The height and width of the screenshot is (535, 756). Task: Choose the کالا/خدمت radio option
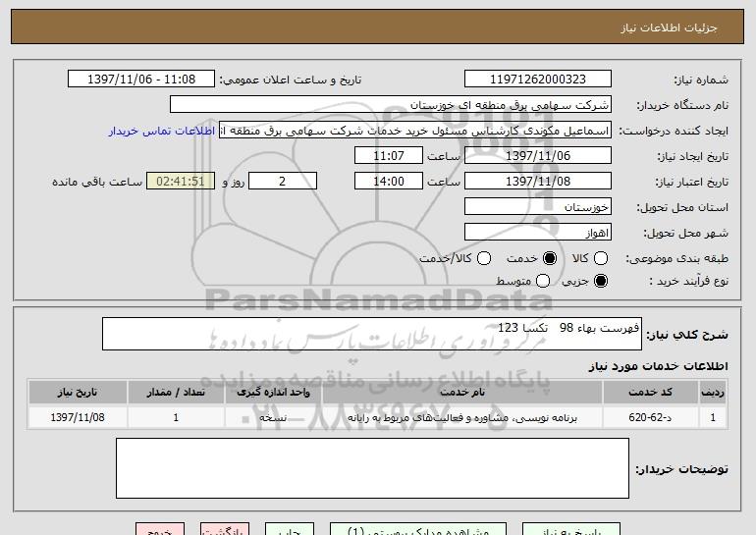coord(482,258)
